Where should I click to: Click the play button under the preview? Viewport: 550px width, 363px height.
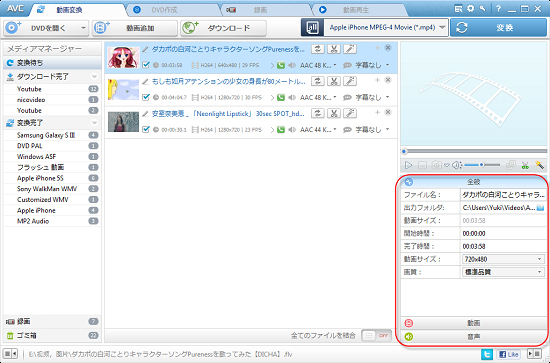pos(408,165)
